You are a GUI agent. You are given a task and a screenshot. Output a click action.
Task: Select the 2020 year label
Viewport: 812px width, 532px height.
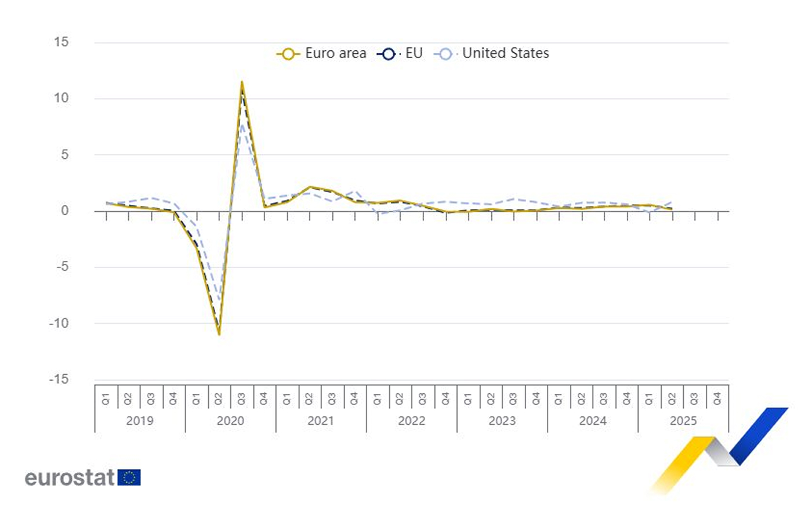pos(230,421)
